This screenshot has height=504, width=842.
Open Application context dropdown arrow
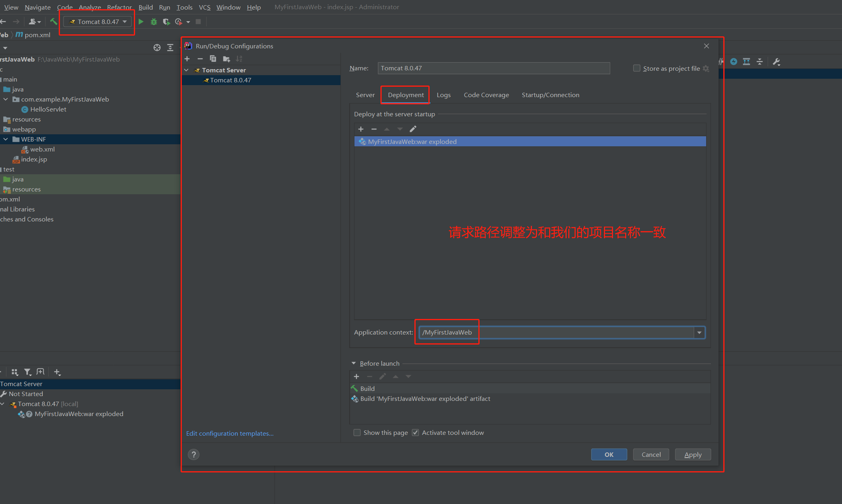(x=699, y=333)
